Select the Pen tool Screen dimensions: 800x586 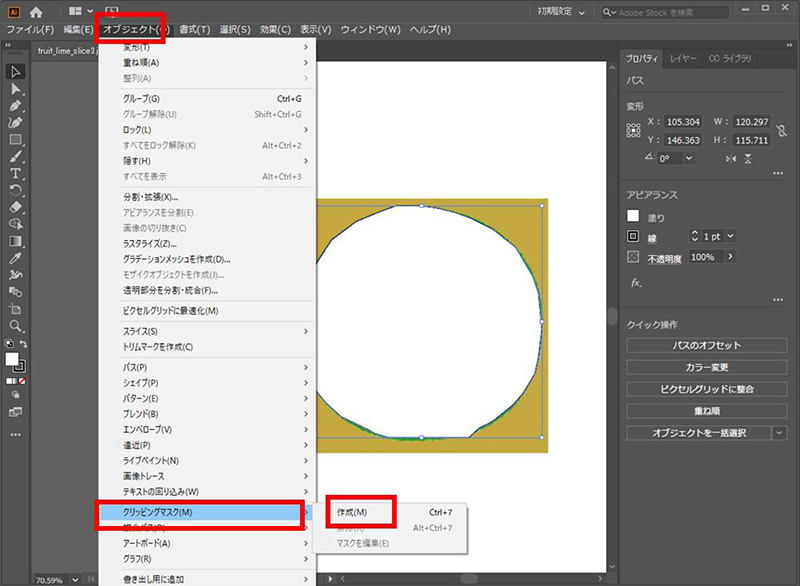(16, 106)
